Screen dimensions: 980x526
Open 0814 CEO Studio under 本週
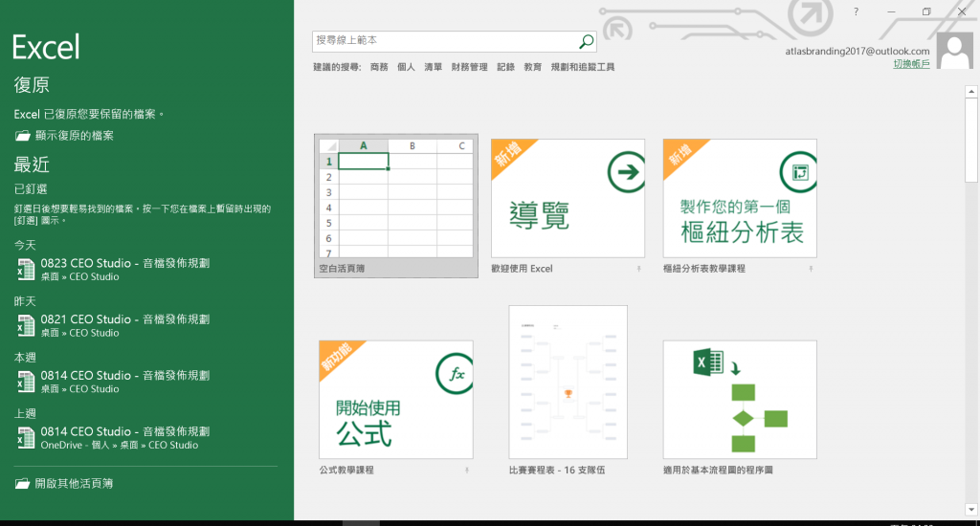125,382
